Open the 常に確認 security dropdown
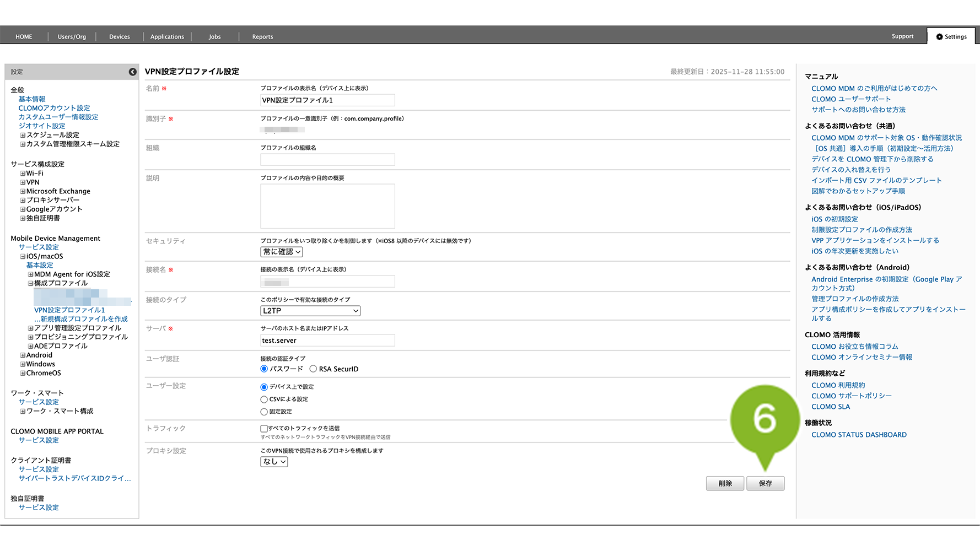Viewport: 980px width, 551px height. 282,252
